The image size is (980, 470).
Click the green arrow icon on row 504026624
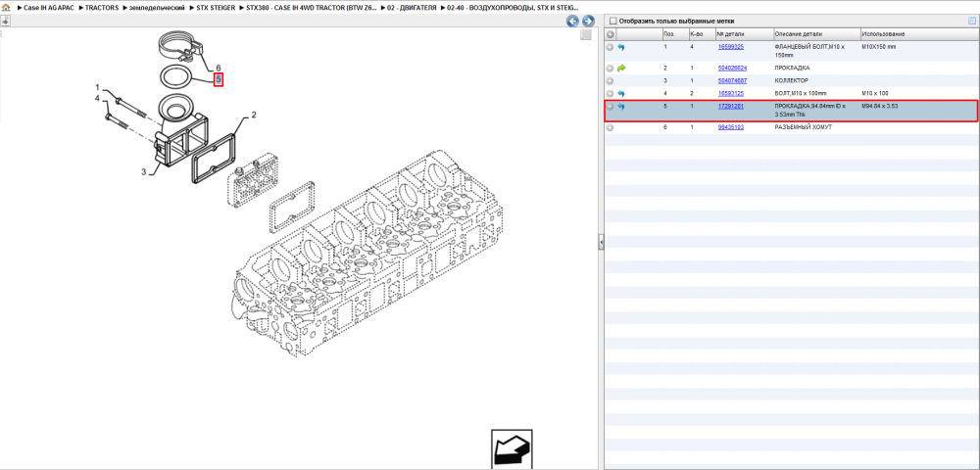tap(621, 68)
